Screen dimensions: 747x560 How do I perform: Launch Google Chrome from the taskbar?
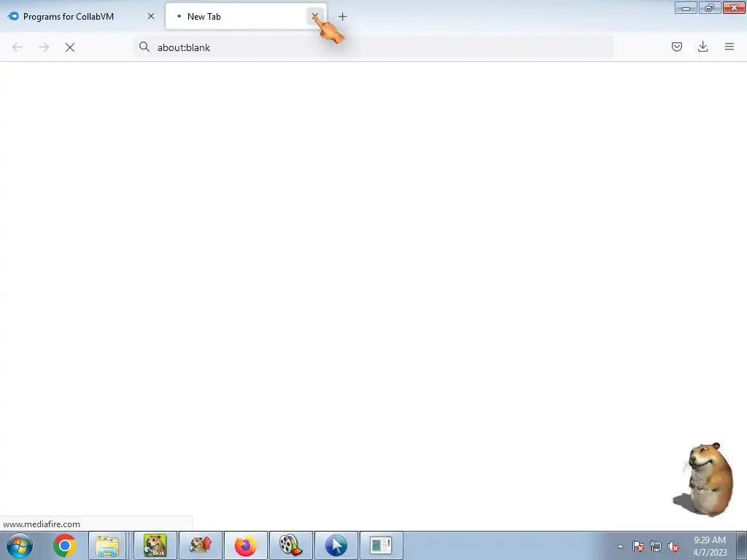click(x=65, y=545)
